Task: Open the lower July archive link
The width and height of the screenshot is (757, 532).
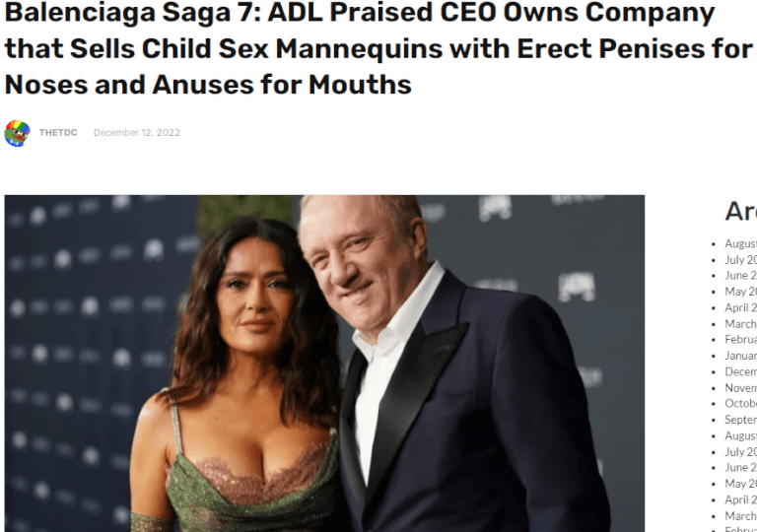Action: pyautogui.click(x=740, y=452)
